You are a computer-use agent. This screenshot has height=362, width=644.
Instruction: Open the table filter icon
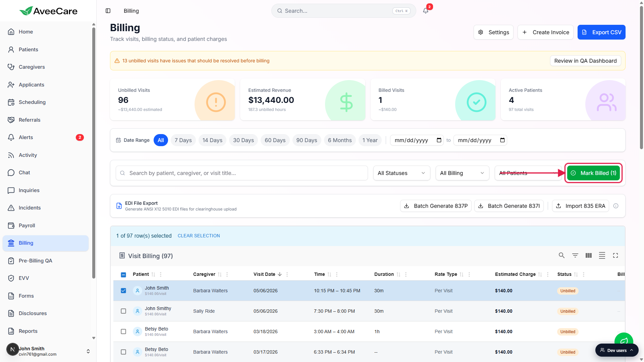(575, 255)
